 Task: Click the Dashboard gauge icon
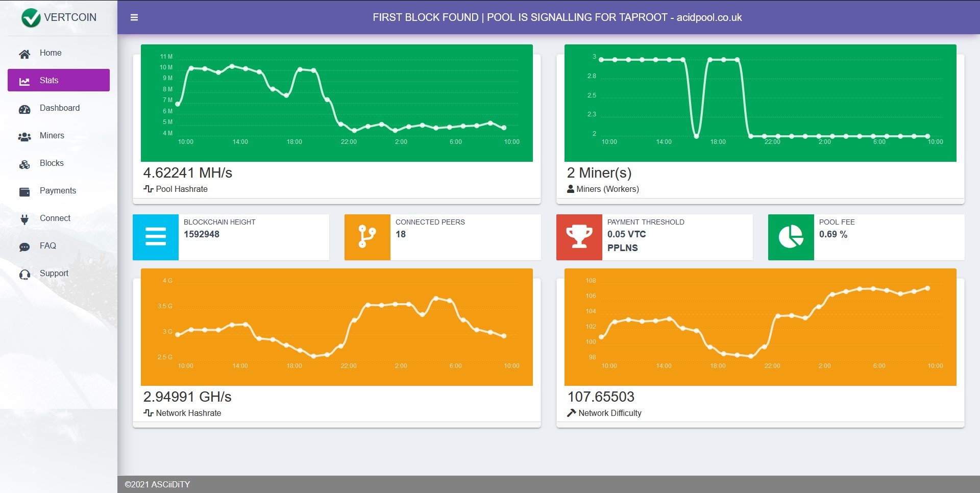24,109
